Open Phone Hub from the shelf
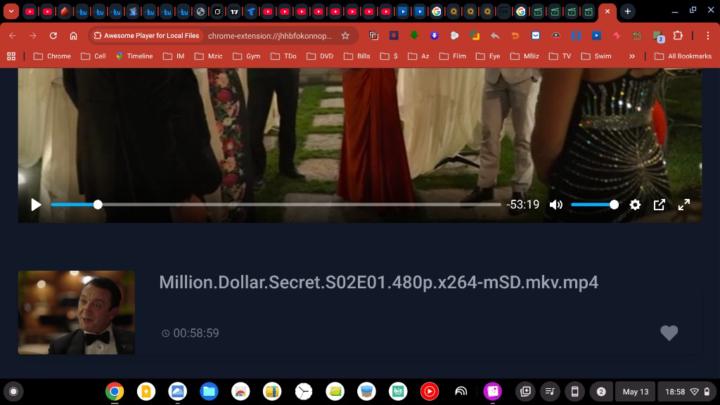 coord(574,392)
